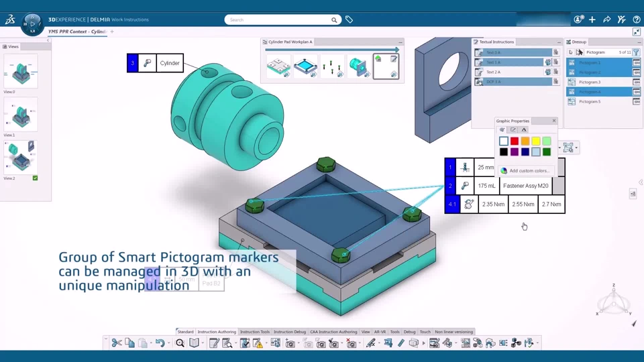
Task: Toggle the display icon on the Pictogram.3 row
Action: click(636, 82)
